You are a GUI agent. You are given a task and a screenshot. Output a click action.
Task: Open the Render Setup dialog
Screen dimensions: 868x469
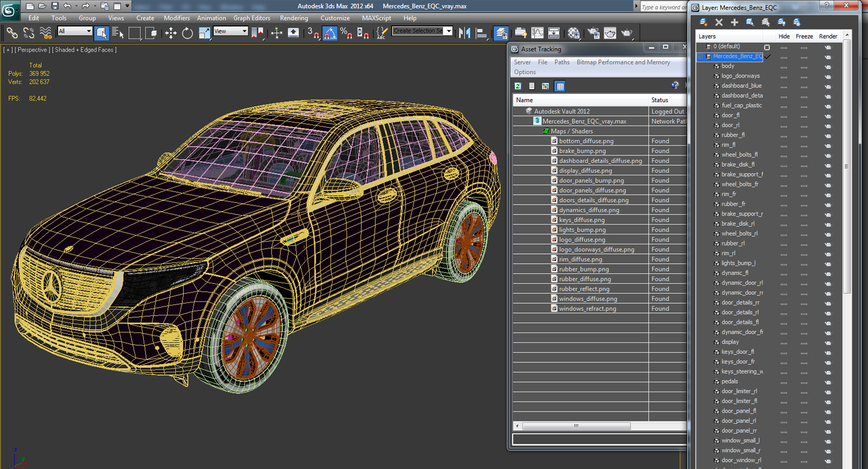(x=594, y=33)
